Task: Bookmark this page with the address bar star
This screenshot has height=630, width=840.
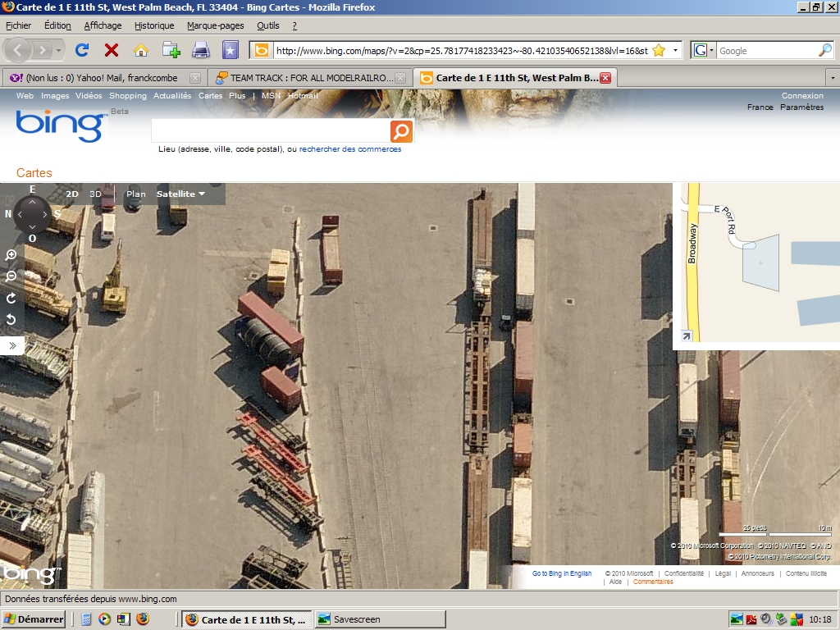Action: pos(659,50)
